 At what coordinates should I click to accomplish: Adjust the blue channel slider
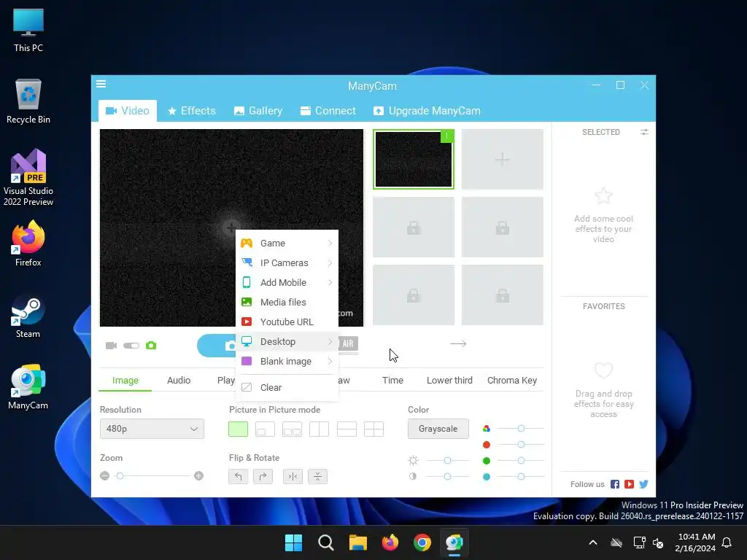521,476
